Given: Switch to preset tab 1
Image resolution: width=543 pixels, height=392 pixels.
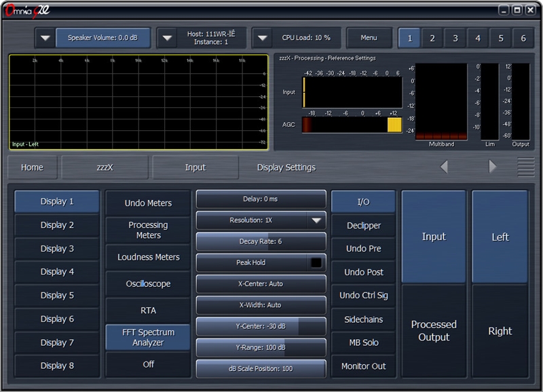Looking at the screenshot, I should point(410,38).
